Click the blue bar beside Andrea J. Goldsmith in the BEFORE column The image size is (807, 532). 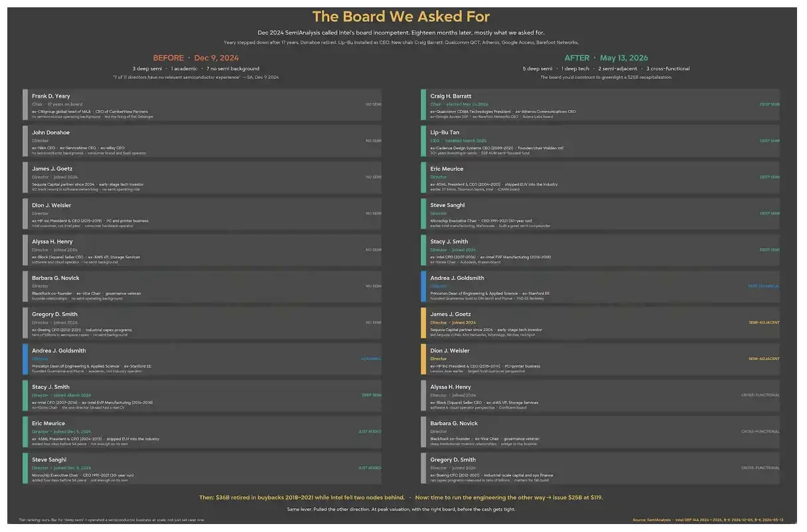tap(25, 360)
